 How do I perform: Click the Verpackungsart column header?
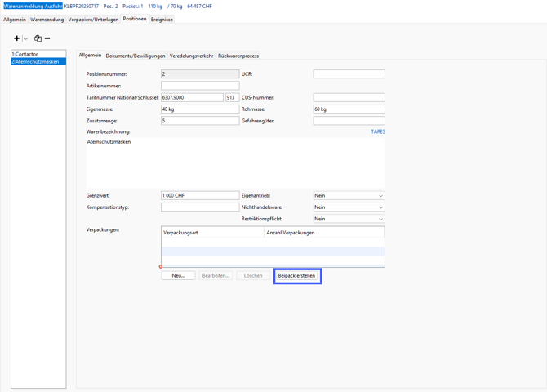coord(213,233)
